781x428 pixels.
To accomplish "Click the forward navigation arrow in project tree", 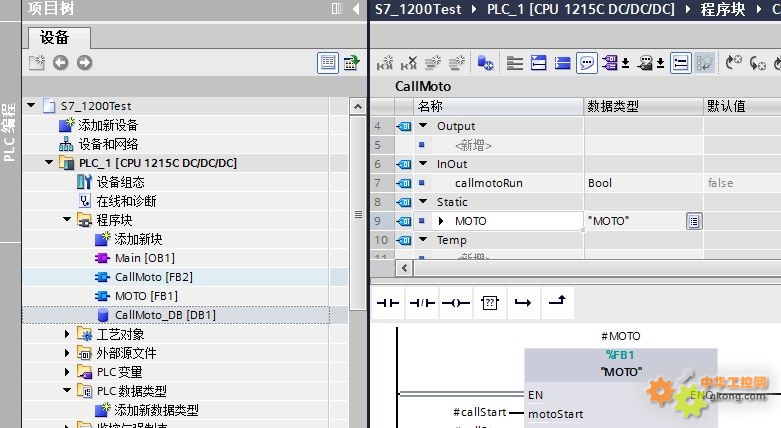I will click(x=85, y=63).
